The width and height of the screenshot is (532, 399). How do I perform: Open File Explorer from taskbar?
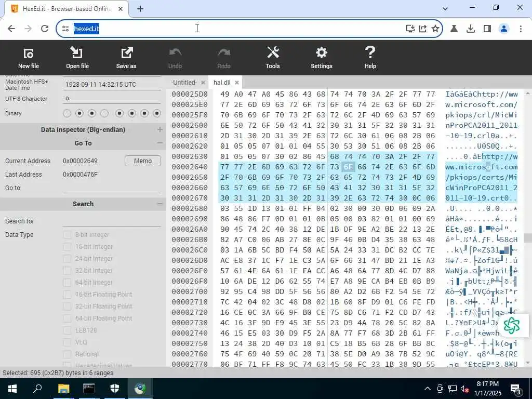coord(63,388)
